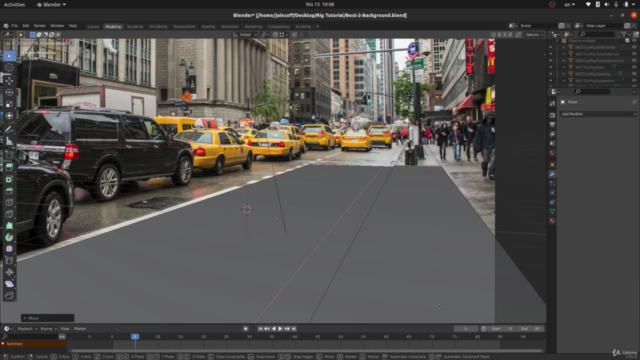
Task: Open the outliner filter dropdown
Action: point(625,35)
